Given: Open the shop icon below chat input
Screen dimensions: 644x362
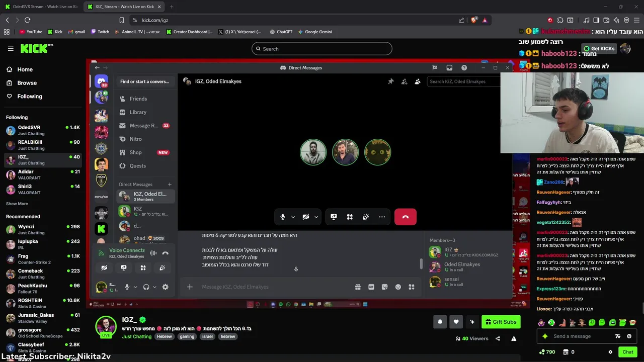Looking at the screenshot, I should (566, 352).
